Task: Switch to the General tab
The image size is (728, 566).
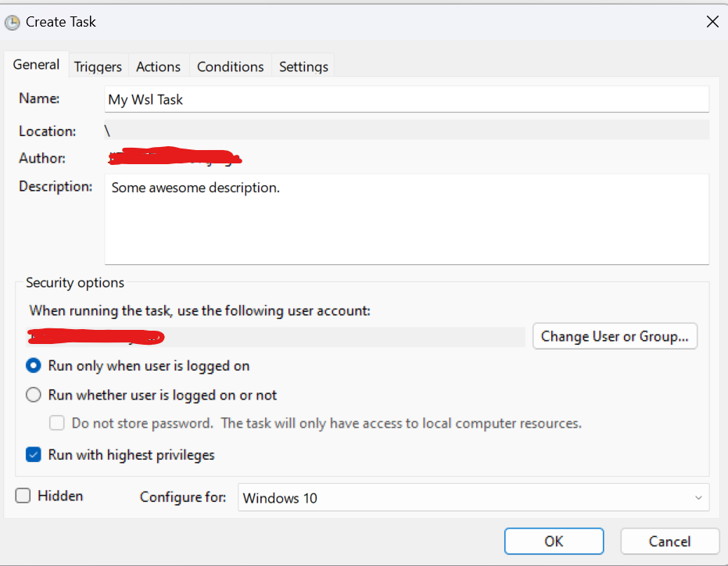Action: [x=36, y=65]
